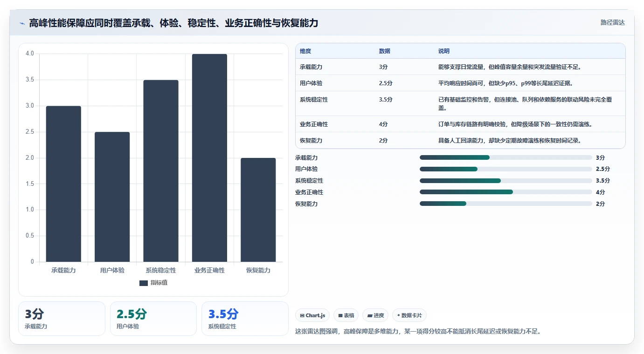Screen dimensions: 644x354
Task: Click the 业务正确性 label on chart x-axis
Action: (x=209, y=271)
